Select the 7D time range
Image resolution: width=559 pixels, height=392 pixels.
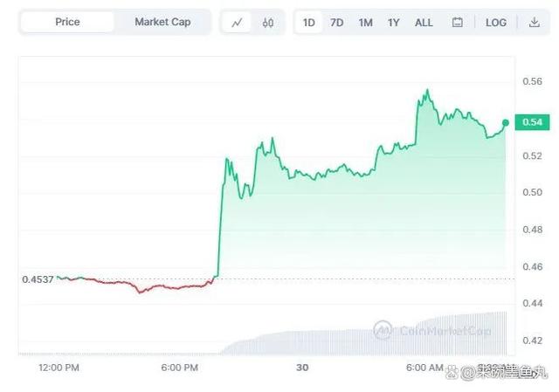pyautogui.click(x=336, y=23)
